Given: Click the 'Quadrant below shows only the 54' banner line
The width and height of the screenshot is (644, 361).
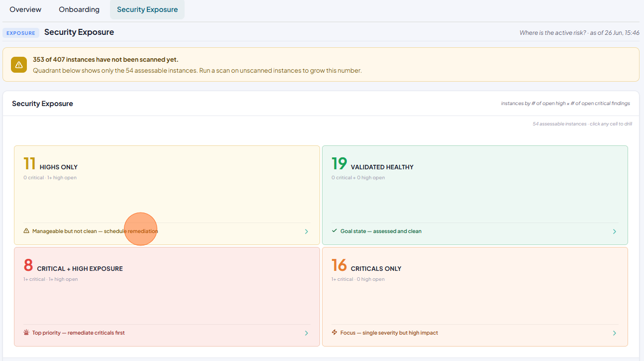Looking at the screenshot, I should point(197,71).
